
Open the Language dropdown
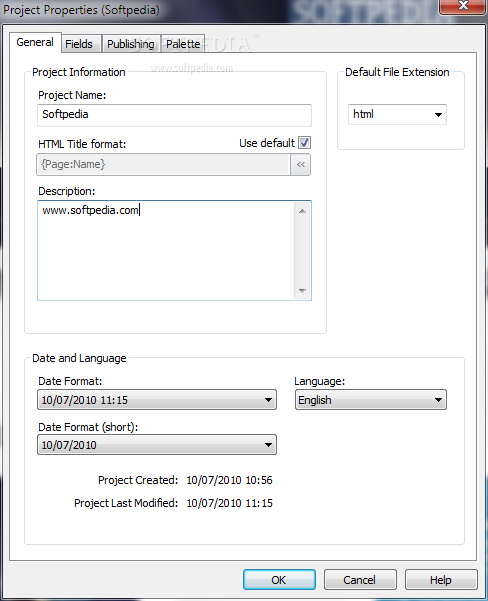tap(371, 400)
